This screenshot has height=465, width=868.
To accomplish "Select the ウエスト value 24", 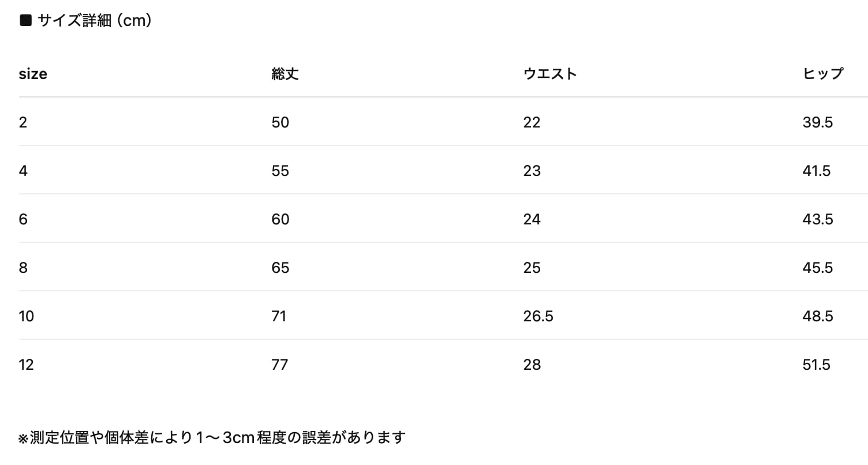I will coord(532,219).
